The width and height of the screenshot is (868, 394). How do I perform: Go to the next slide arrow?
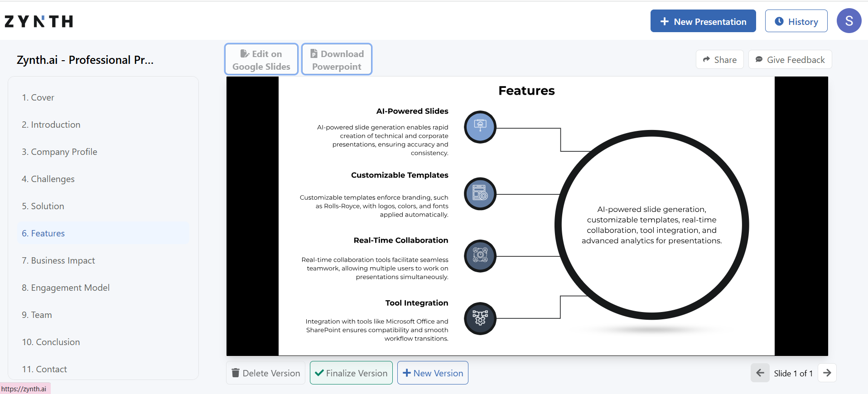pyautogui.click(x=827, y=373)
